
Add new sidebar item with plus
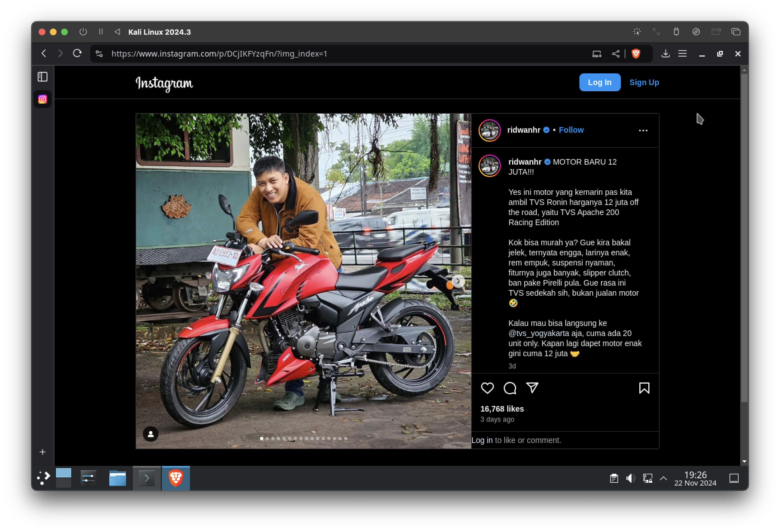click(x=43, y=452)
